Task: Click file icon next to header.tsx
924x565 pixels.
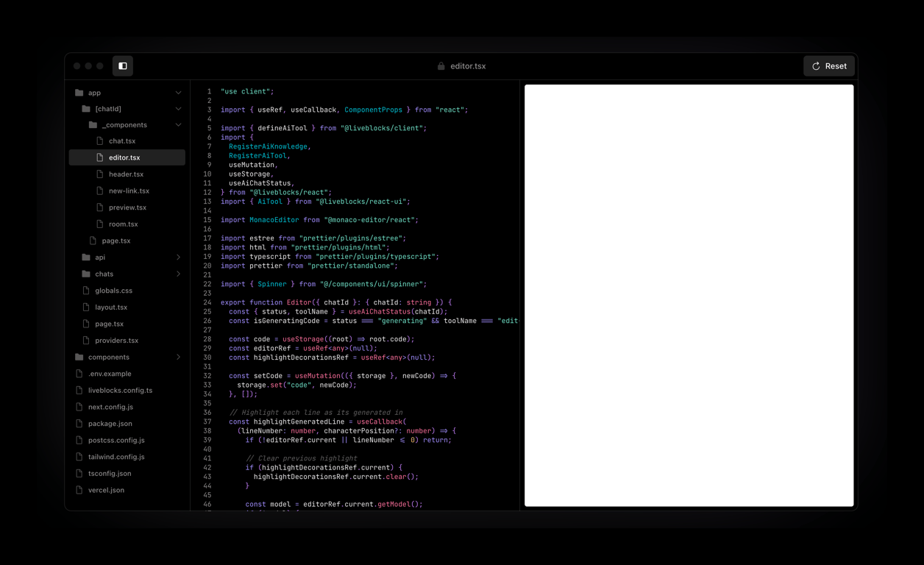Action: tap(100, 174)
